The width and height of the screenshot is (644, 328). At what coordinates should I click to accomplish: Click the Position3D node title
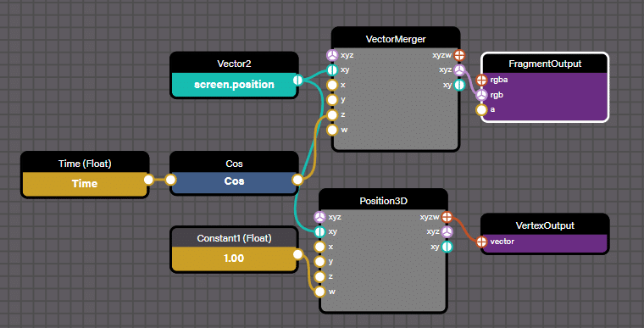[383, 201]
